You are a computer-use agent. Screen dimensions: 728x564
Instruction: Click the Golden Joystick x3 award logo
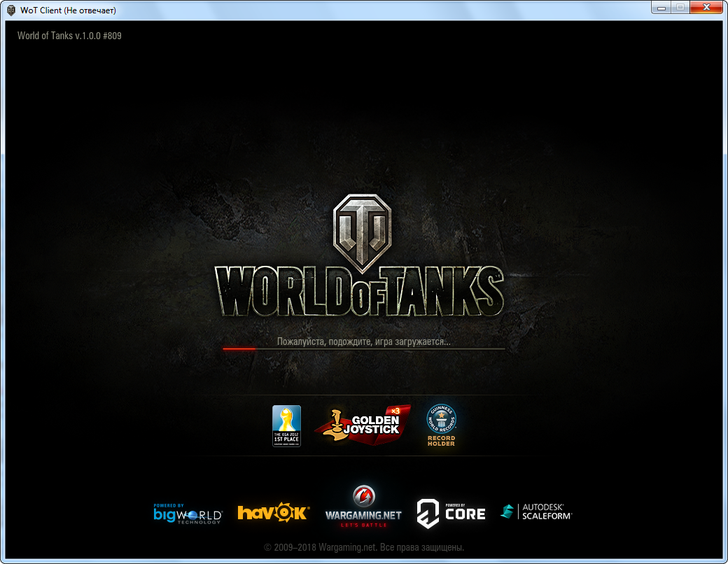[363, 425]
